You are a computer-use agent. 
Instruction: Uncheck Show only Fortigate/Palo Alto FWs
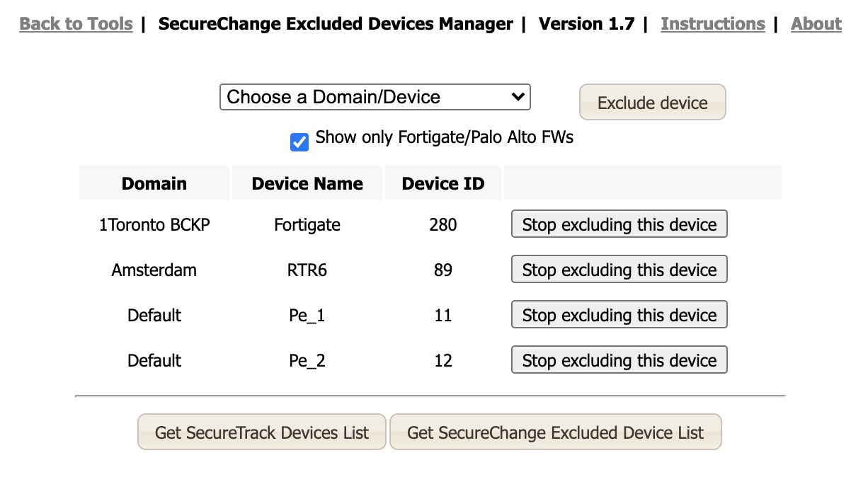[299, 142]
